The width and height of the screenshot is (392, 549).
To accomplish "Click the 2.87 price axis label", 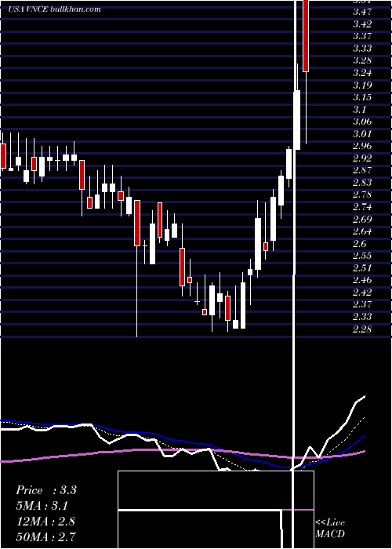I will pyautogui.click(x=362, y=171).
